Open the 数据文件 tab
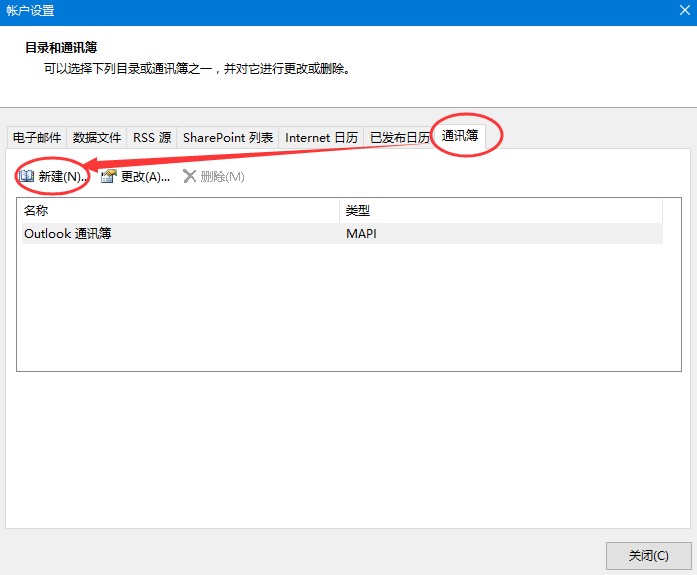Image resolution: width=697 pixels, height=575 pixels. (97, 138)
